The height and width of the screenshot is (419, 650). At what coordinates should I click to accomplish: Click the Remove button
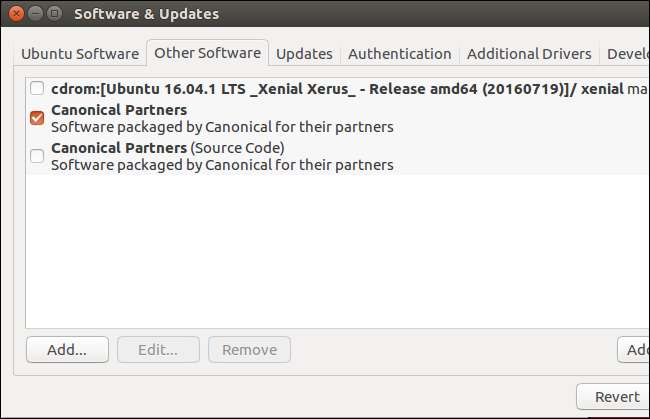pos(249,350)
